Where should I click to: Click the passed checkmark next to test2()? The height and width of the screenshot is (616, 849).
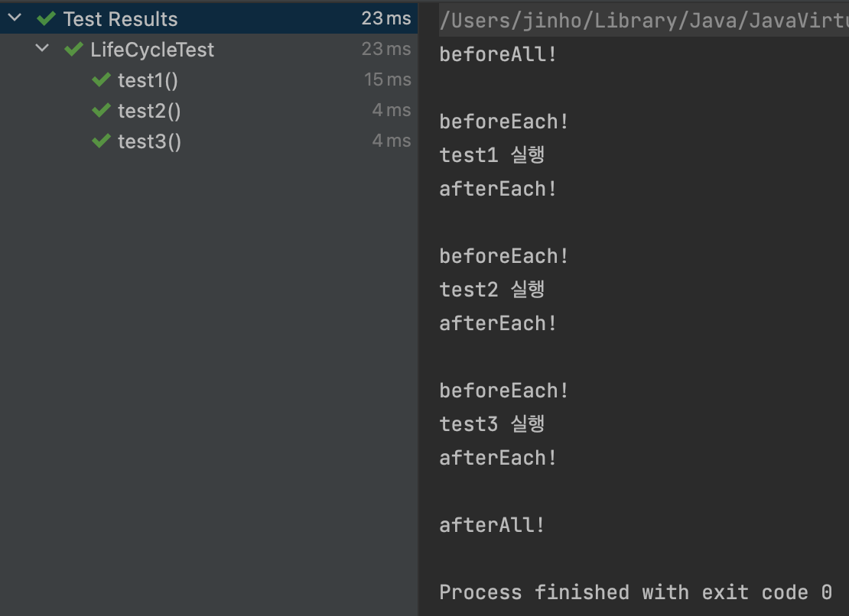101,111
